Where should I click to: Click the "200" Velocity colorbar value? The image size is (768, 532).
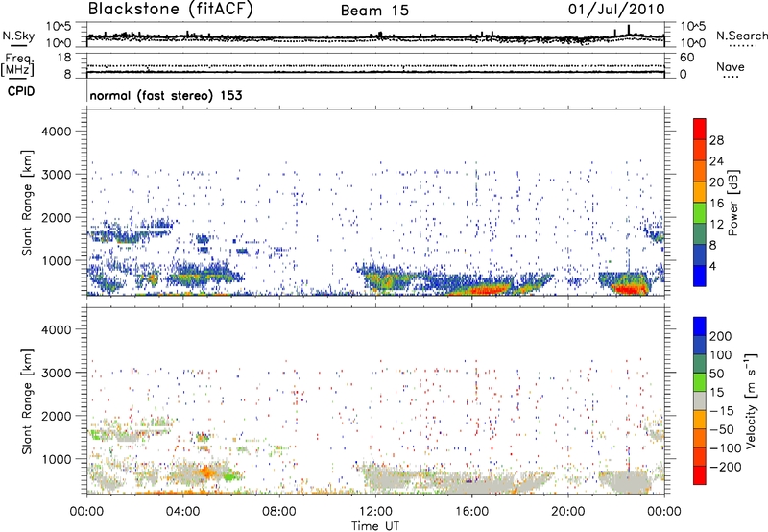[x=721, y=336]
